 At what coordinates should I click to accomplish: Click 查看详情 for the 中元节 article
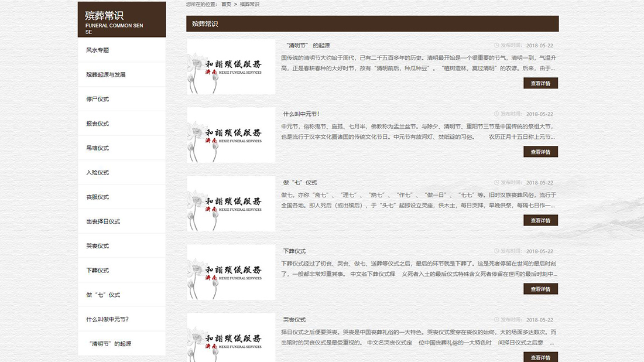point(540,151)
